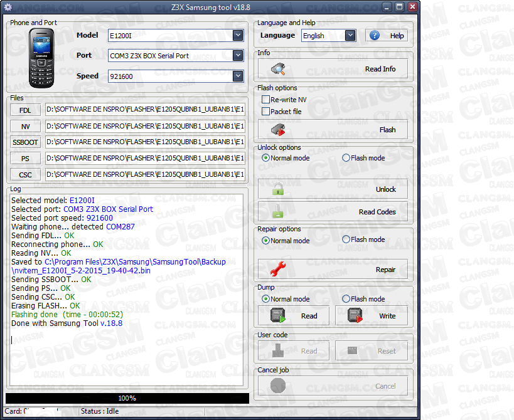Click the Unlock button label
The height and width of the screenshot is (420, 514).
click(386, 189)
